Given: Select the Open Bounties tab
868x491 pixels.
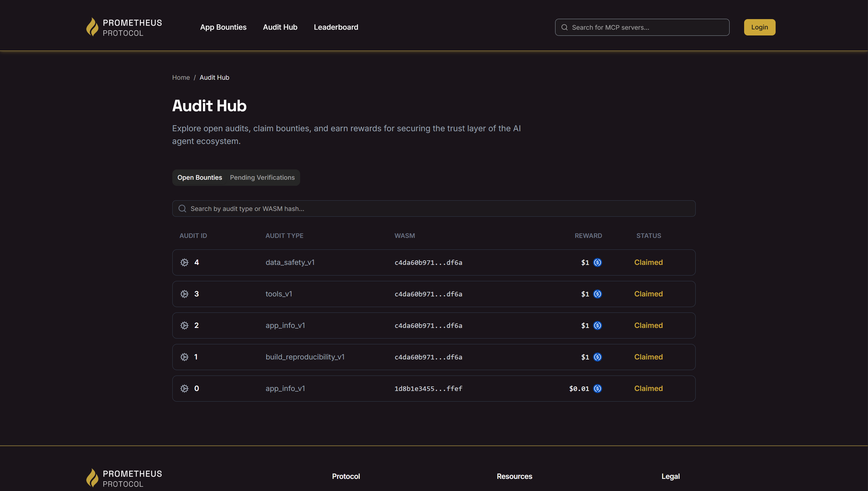Looking at the screenshot, I should (x=200, y=177).
